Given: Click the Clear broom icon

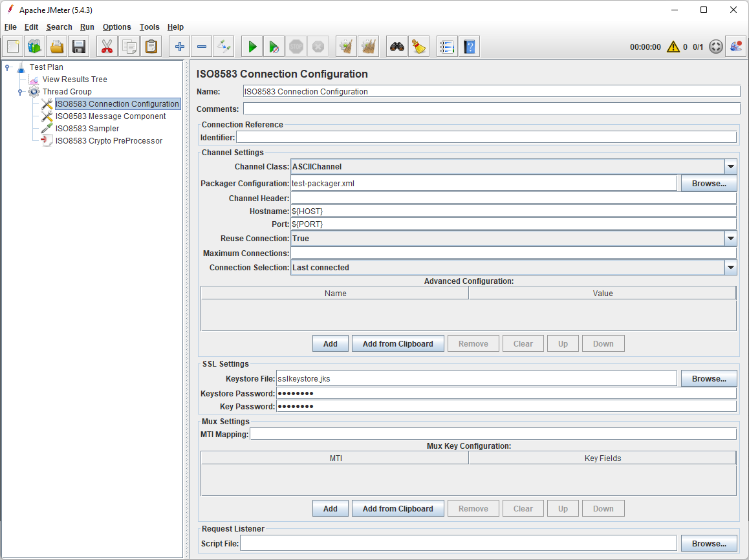Looking at the screenshot, I should (346, 47).
